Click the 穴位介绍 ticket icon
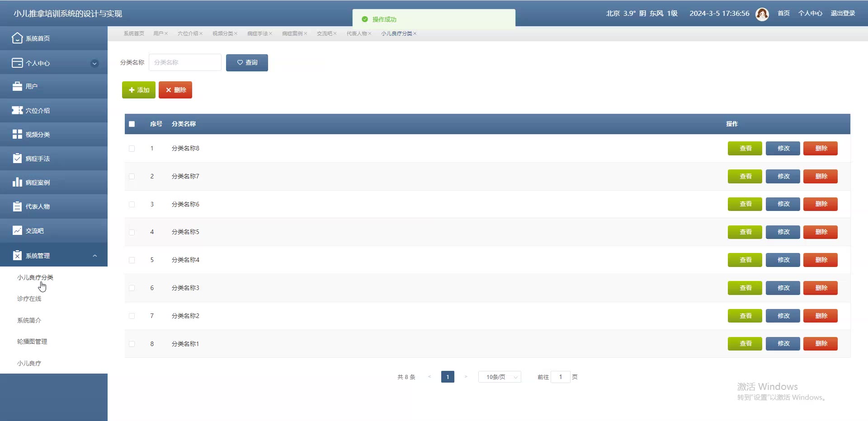The width and height of the screenshot is (868, 421). (x=17, y=110)
